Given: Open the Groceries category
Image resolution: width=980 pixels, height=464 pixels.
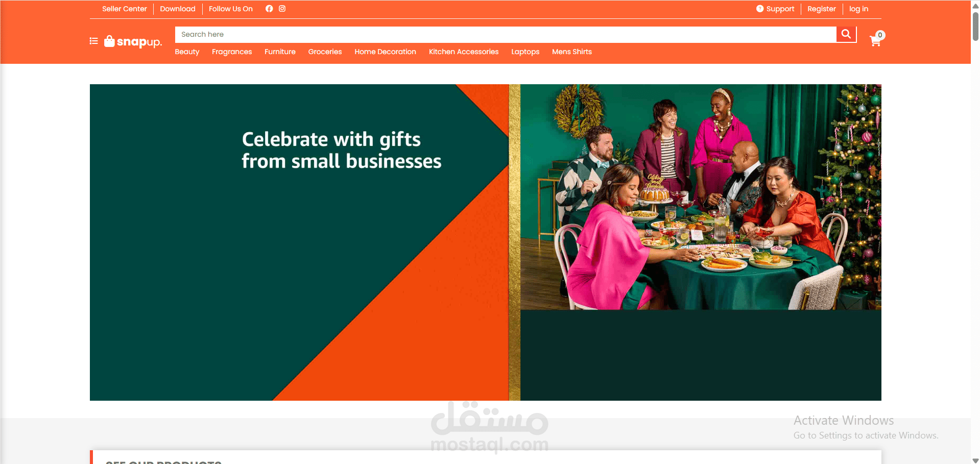Looking at the screenshot, I should 325,52.
